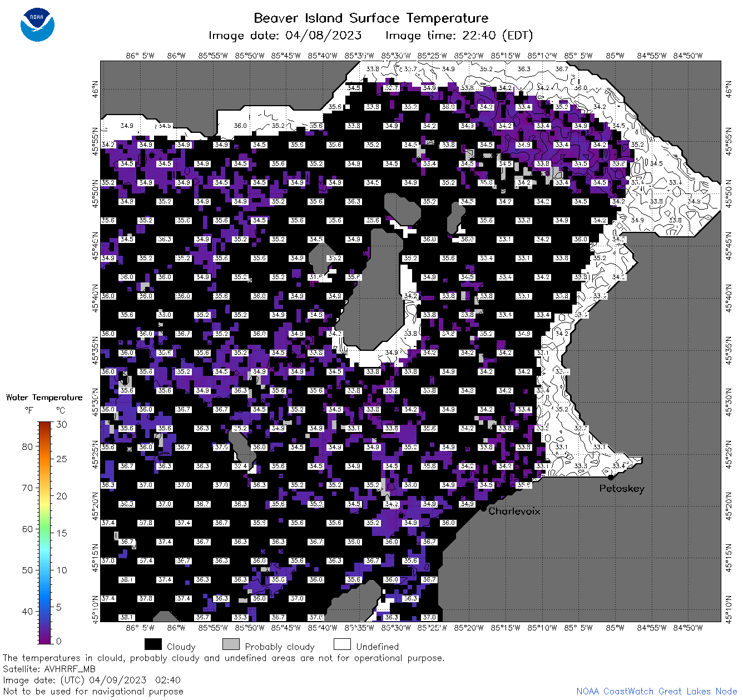Click the cloud temperatures disclaimer sentence
Image resolution: width=743 pixels, height=700 pixels.
tap(224, 658)
